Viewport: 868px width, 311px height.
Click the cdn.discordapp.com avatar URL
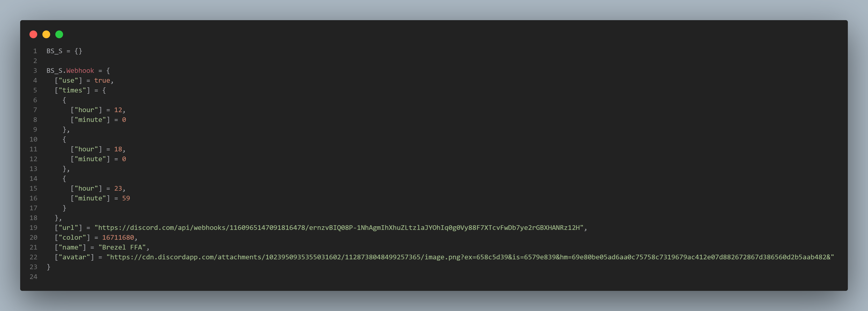click(470, 257)
